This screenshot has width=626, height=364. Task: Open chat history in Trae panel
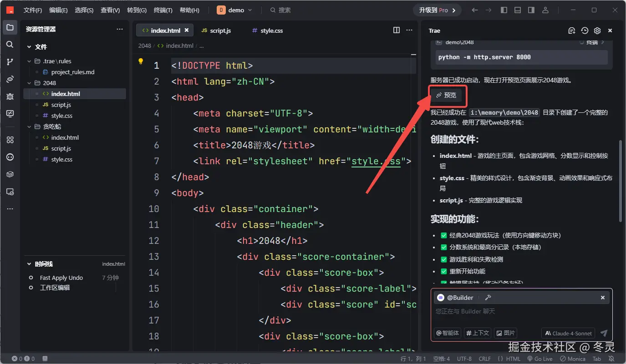(x=585, y=30)
